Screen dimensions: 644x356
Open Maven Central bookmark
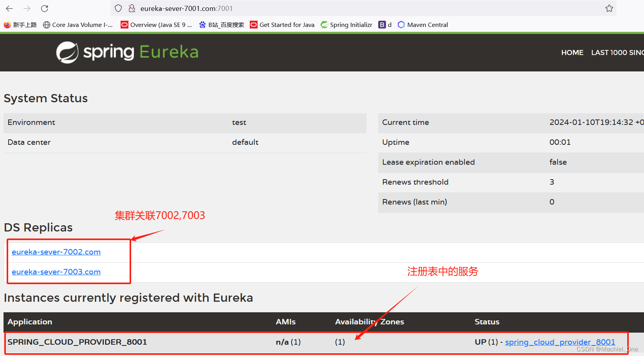click(423, 25)
